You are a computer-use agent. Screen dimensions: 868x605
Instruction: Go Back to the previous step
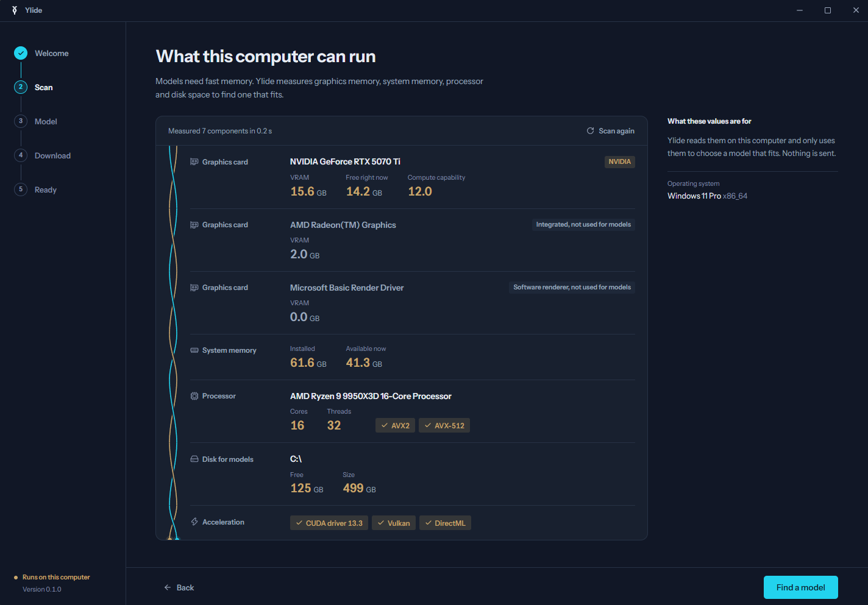(x=179, y=587)
